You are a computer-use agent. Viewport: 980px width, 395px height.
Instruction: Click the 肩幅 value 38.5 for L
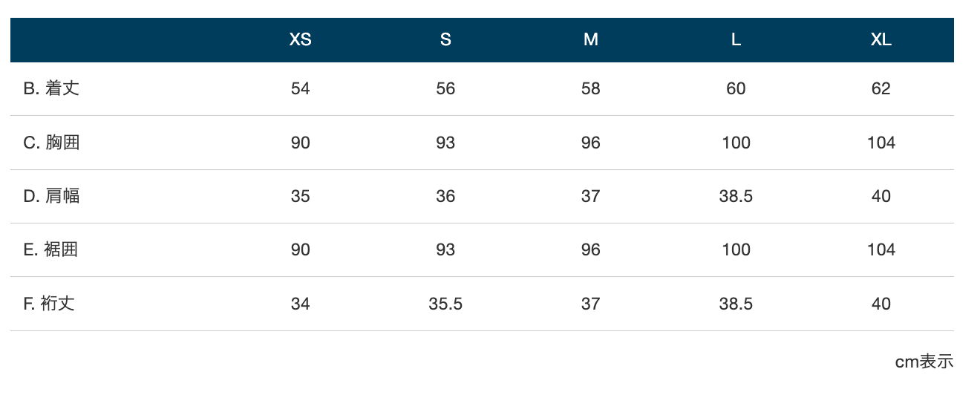pyautogui.click(x=736, y=196)
